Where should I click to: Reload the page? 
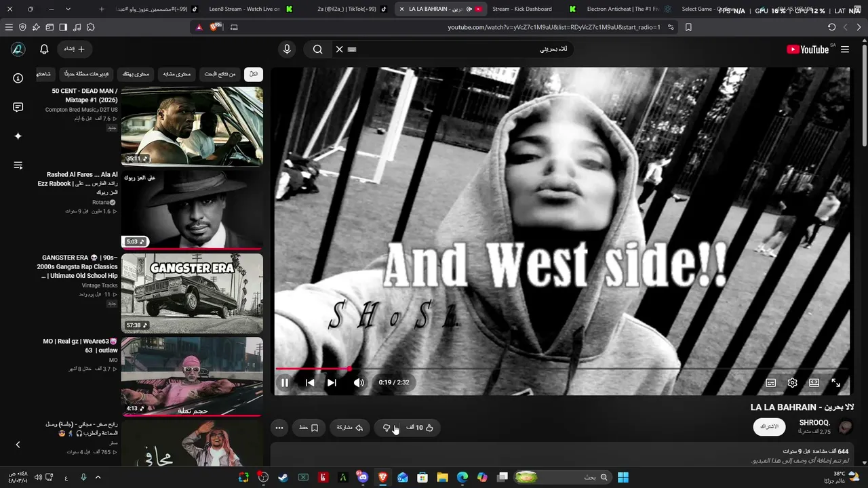(x=832, y=27)
